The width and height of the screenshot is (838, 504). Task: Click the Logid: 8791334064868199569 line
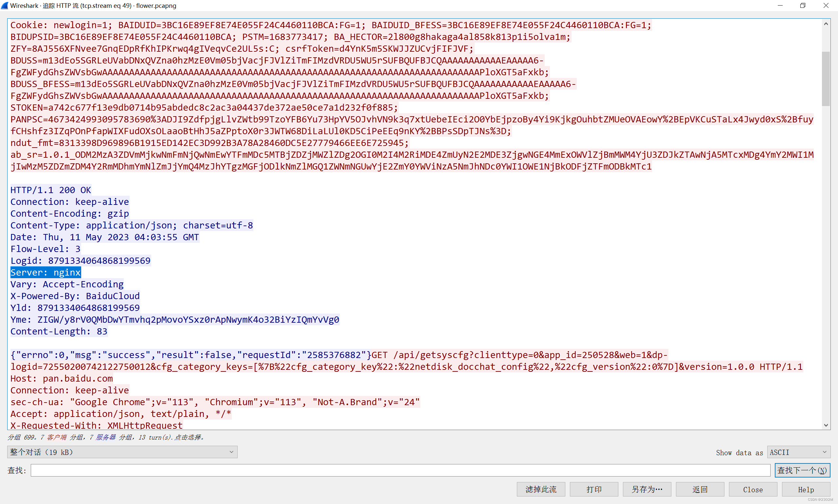point(81,261)
